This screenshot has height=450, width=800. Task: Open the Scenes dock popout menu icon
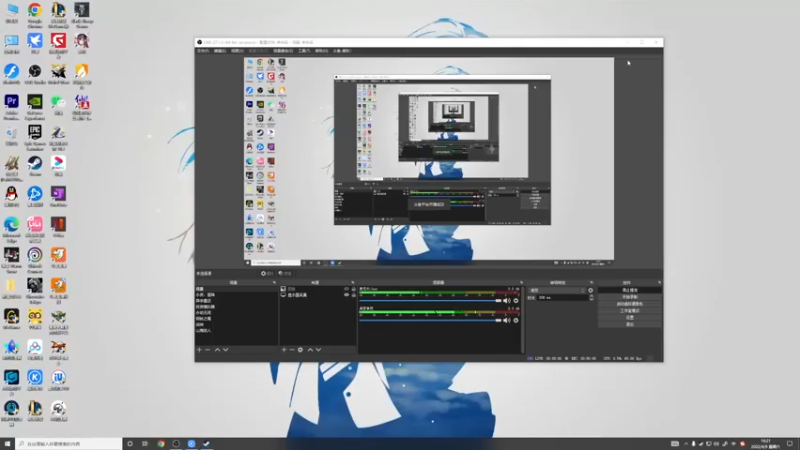pos(274,283)
